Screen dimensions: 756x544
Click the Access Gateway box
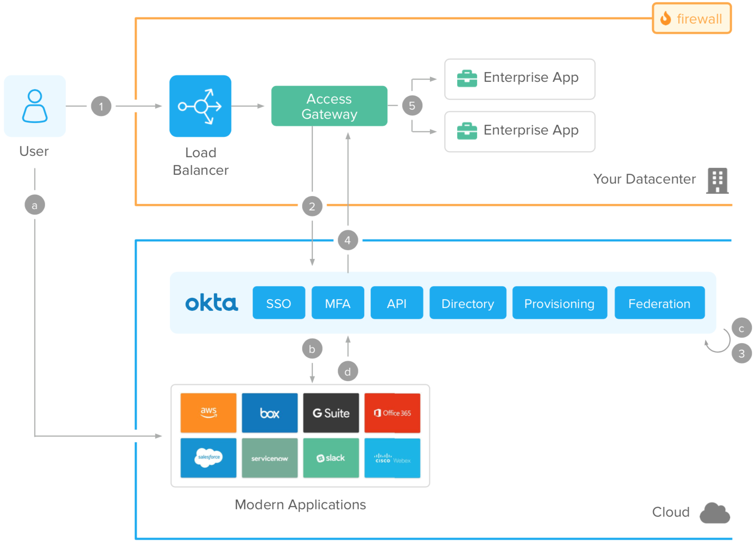point(329,106)
